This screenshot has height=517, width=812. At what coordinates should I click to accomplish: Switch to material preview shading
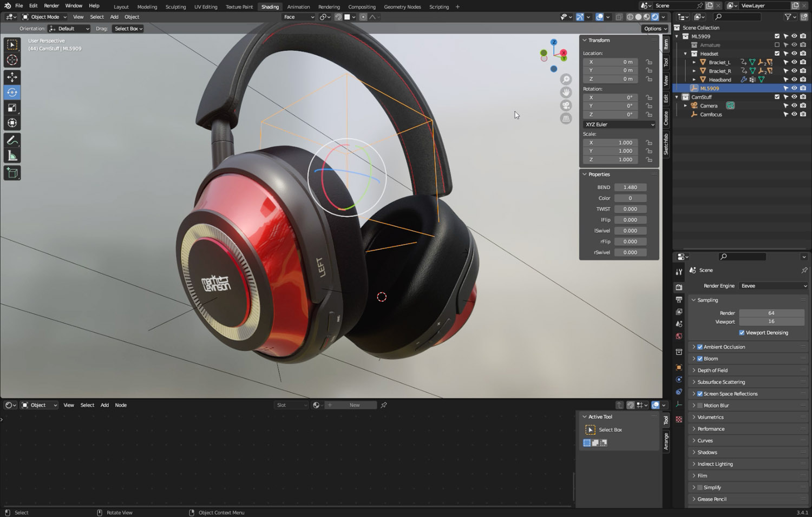(646, 17)
